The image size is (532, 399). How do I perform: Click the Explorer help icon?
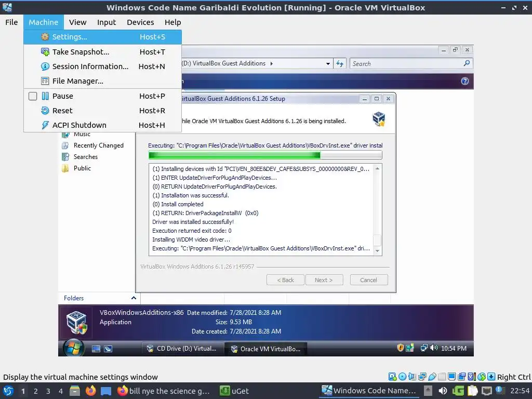pos(465,81)
